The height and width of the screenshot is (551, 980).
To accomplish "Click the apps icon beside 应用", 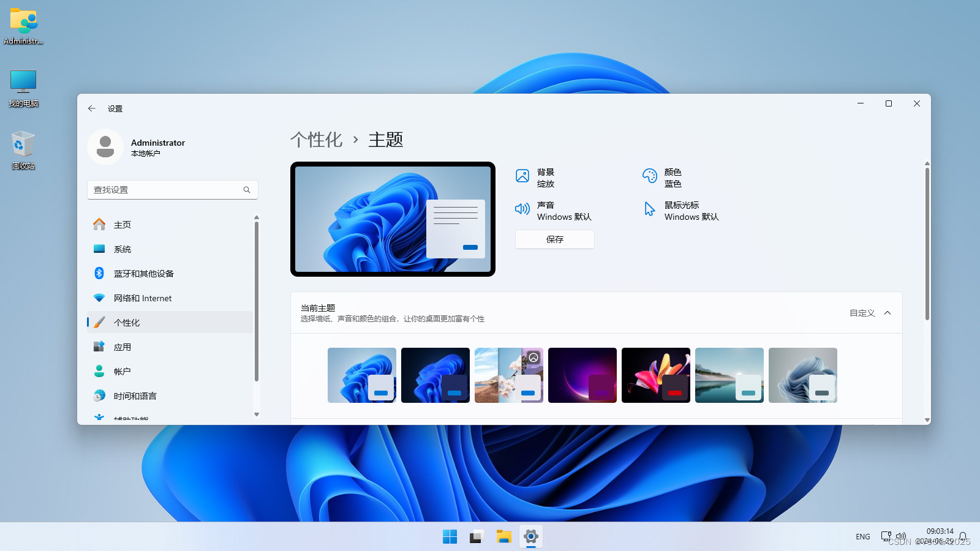I will tap(99, 347).
